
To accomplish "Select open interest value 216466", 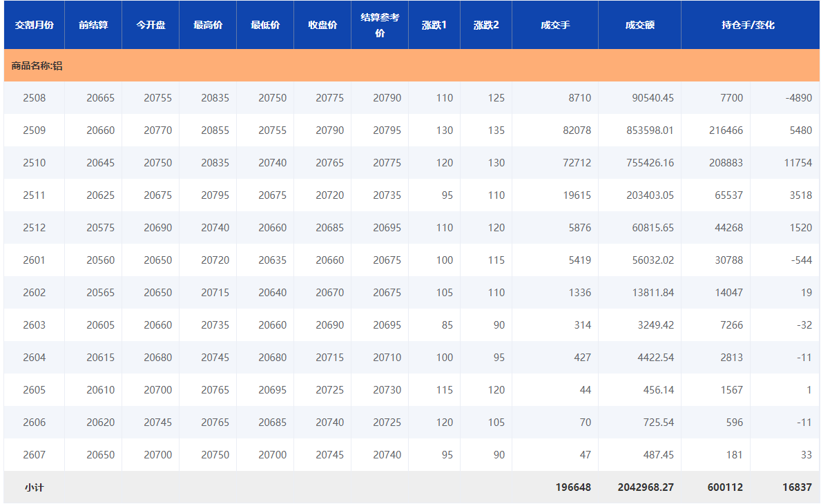I will click(726, 130).
